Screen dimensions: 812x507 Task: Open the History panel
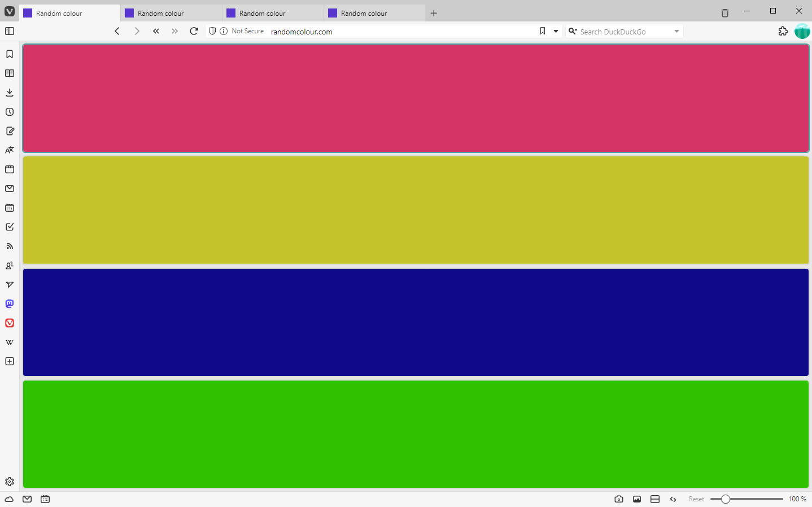tap(10, 112)
